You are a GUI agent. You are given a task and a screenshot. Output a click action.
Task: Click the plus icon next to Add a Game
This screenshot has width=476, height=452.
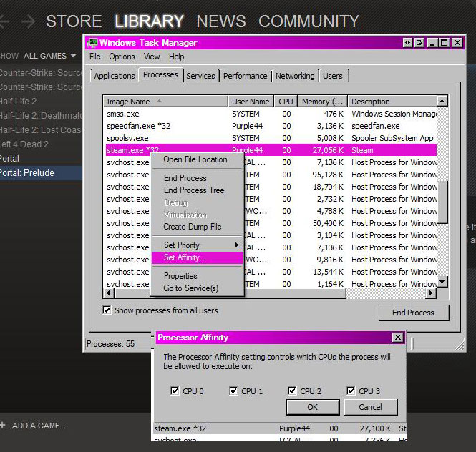(2, 426)
